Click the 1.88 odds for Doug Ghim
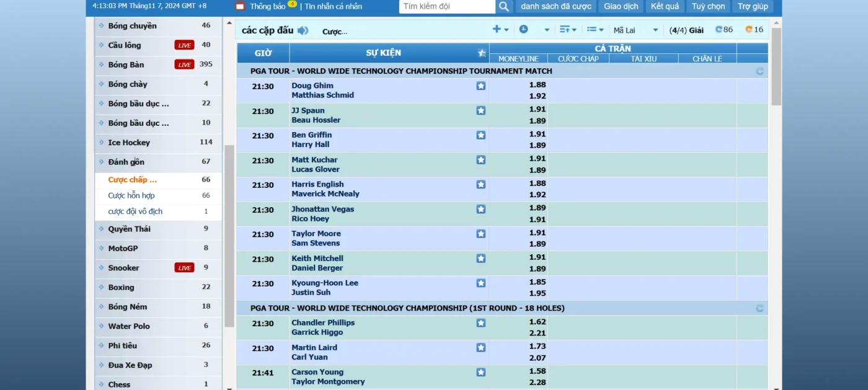 click(x=537, y=85)
